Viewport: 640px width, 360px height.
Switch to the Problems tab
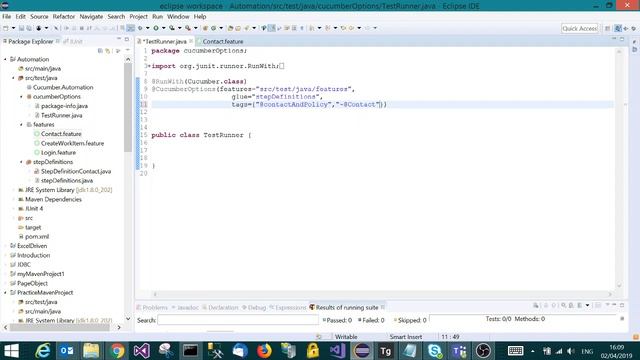click(152, 307)
